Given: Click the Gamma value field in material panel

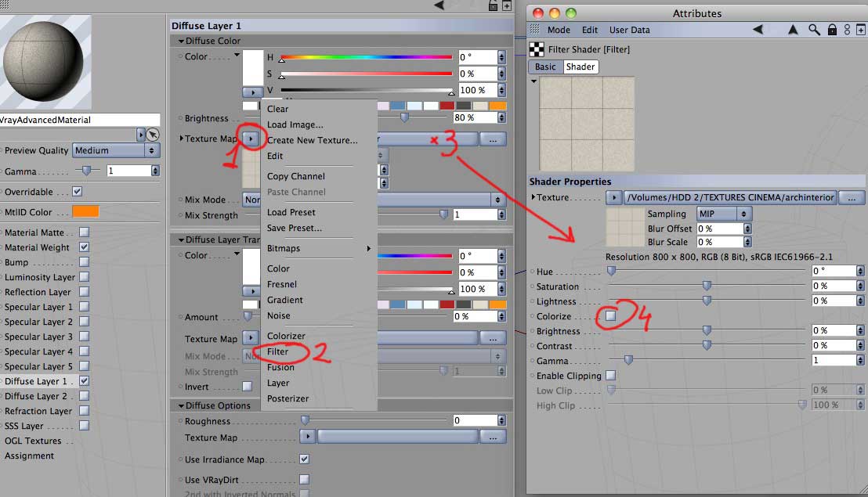Looking at the screenshot, I should point(129,171).
